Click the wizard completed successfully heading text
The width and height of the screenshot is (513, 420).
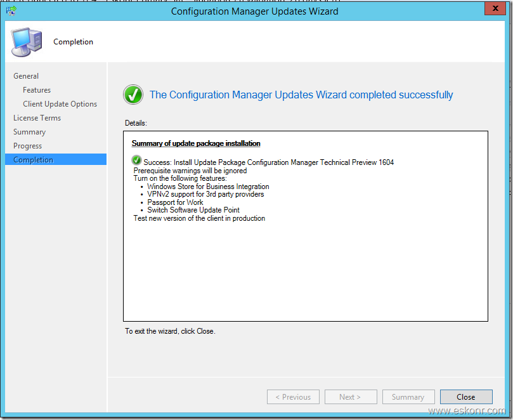[301, 95]
